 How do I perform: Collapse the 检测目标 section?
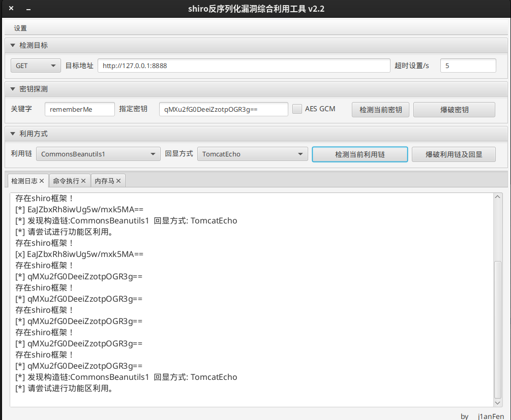pos(13,45)
